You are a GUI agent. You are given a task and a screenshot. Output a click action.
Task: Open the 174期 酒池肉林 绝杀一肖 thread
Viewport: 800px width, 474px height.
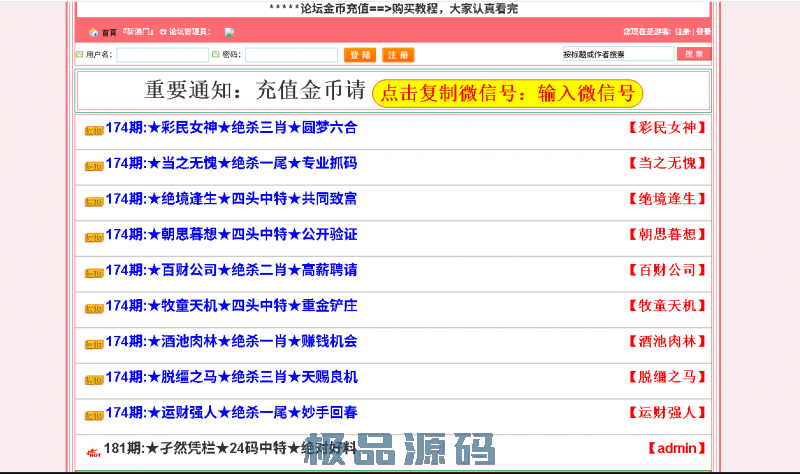tap(231, 341)
